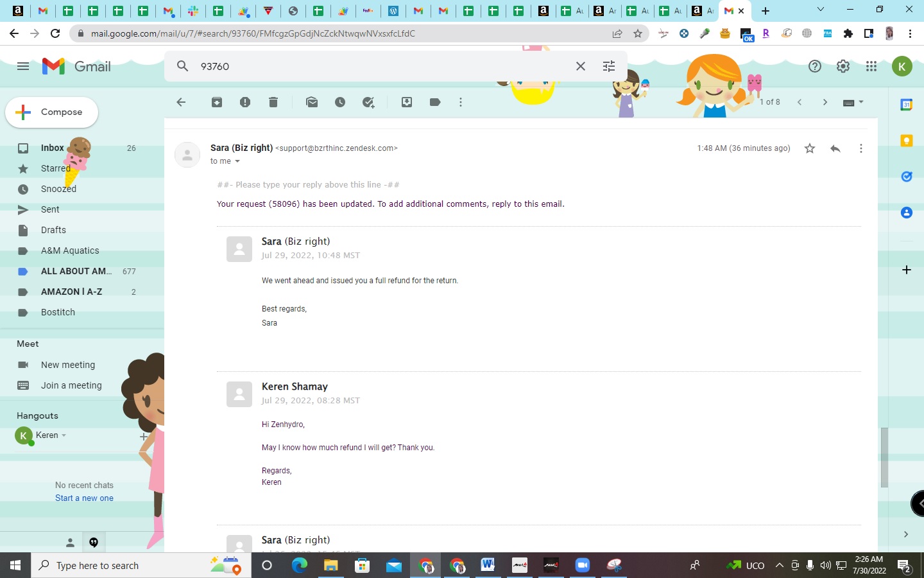Bookmark this page star icon
Screen dimensions: 924x578
(638, 33)
